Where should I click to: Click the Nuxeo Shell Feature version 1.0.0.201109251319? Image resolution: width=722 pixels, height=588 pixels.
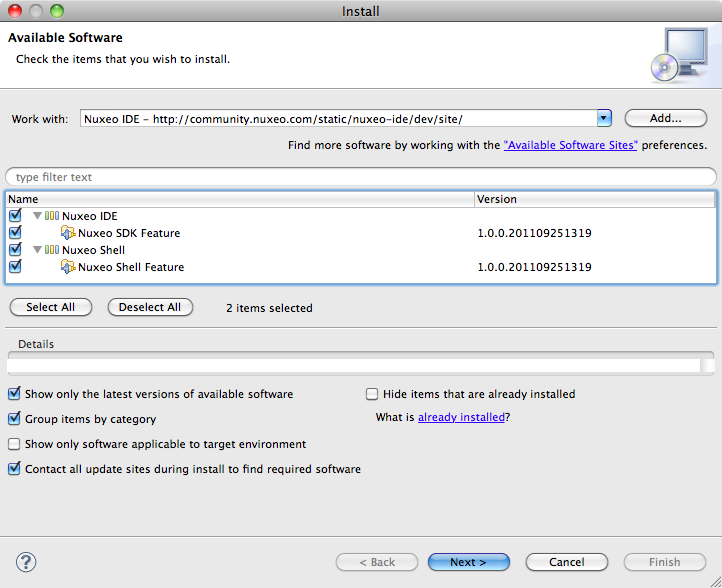point(534,267)
